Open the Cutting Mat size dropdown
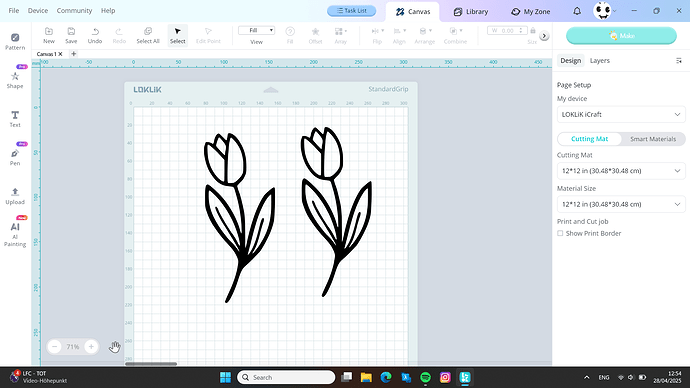690x388 pixels. point(621,171)
